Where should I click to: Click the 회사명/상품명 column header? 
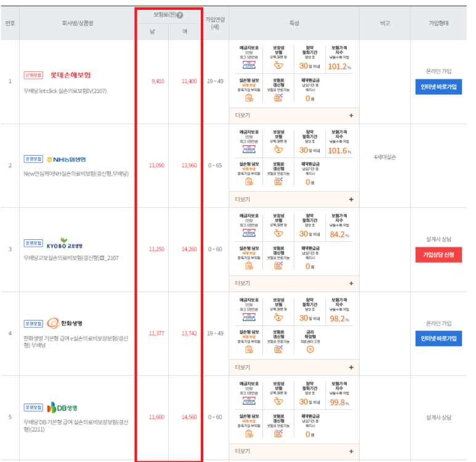coord(78,23)
